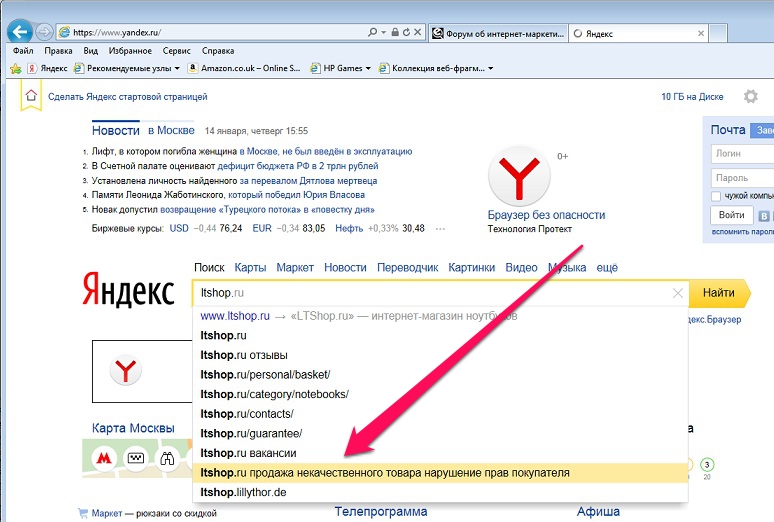Close the Яндекс browser tab
Viewport: 774px width, 522px height.
coord(700,34)
